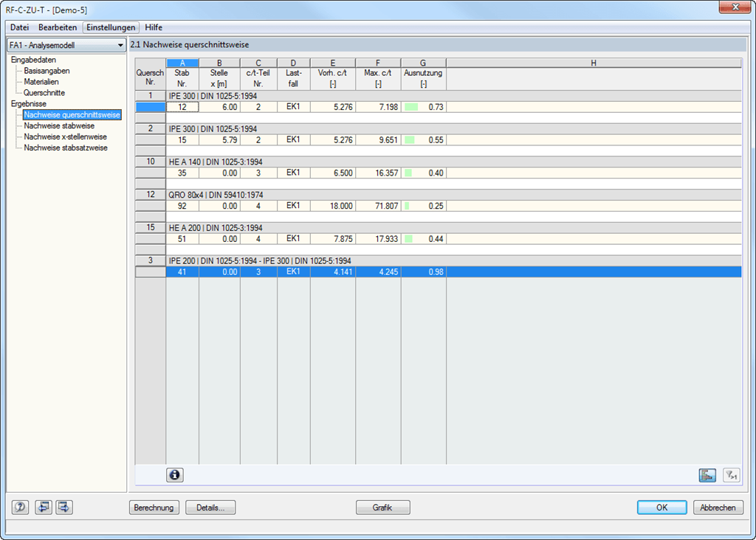Click column A header

click(x=182, y=63)
